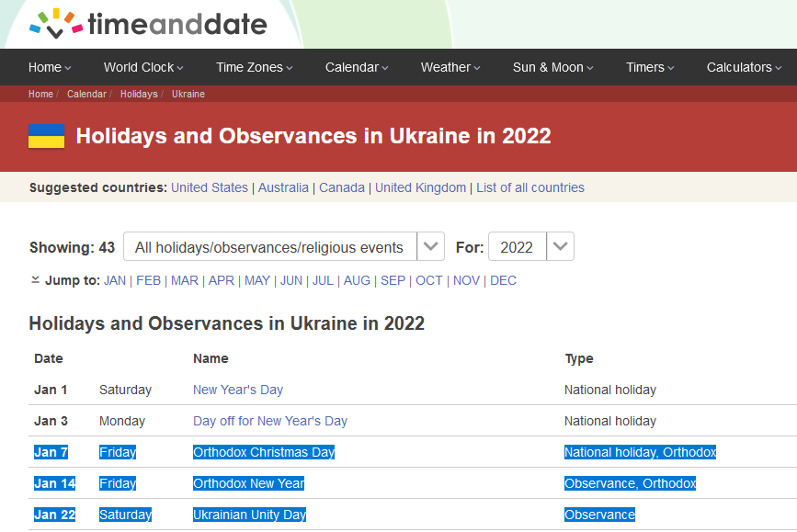Image resolution: width=797 pixels, height=532 pixels.
Task: Open the Sun & Moon menu
Action: click(553, 67)
